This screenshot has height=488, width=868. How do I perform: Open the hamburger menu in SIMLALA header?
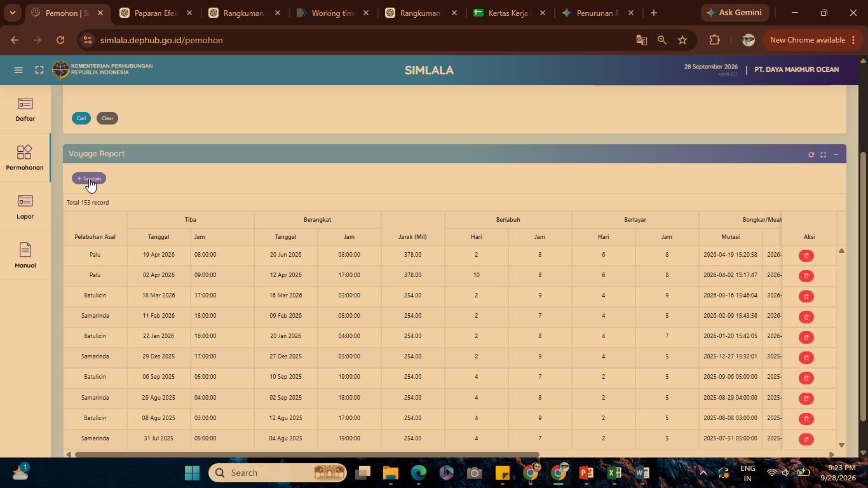pyautogui.click(x=18, y=70)
